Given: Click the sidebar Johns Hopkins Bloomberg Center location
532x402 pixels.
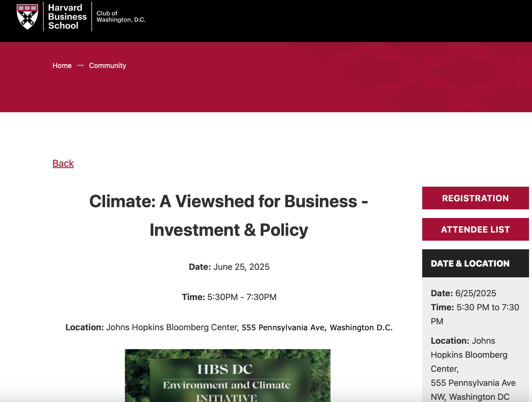Looking at the screenshot, I should point(469,355).
